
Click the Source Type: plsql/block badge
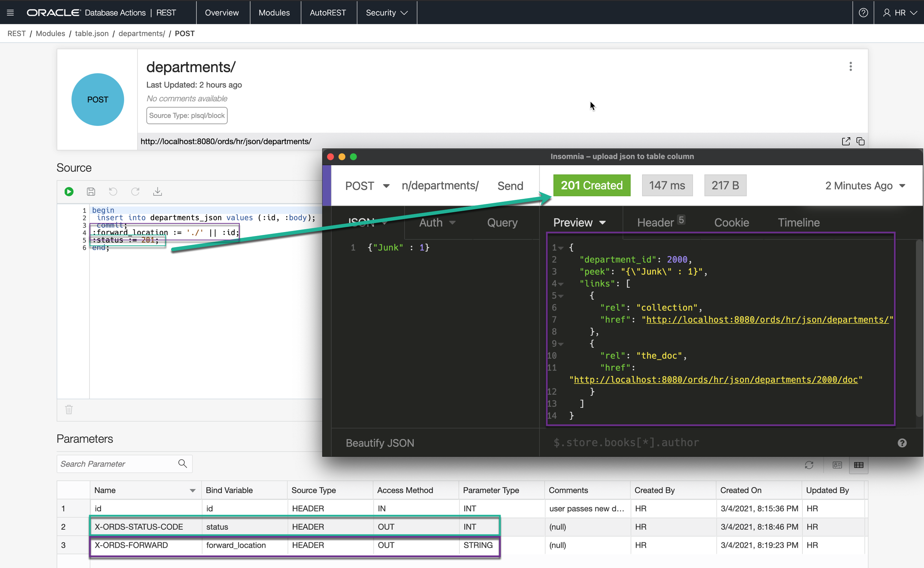(187, 115)
